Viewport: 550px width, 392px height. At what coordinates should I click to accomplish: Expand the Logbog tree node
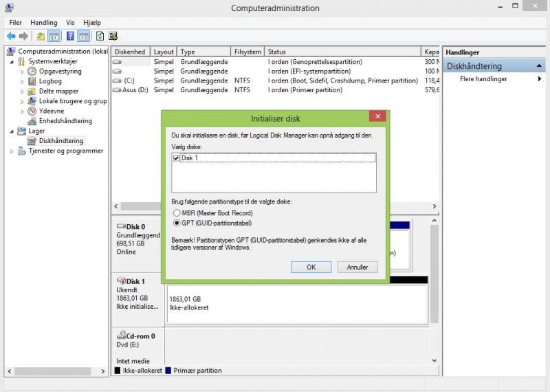[22, 81]
